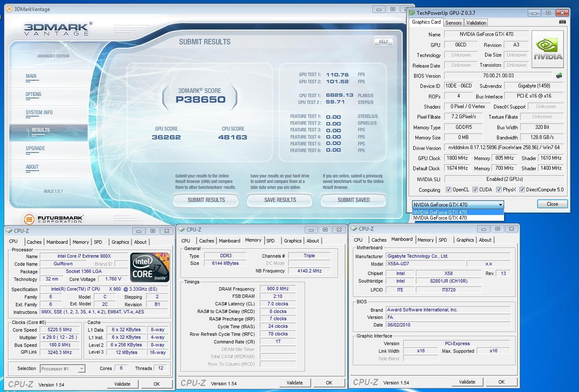The height and width of the screenshot is (392, 579).
Task: Click the BIOS Date field 06/02/2010
Action: (x=448, y=325)
